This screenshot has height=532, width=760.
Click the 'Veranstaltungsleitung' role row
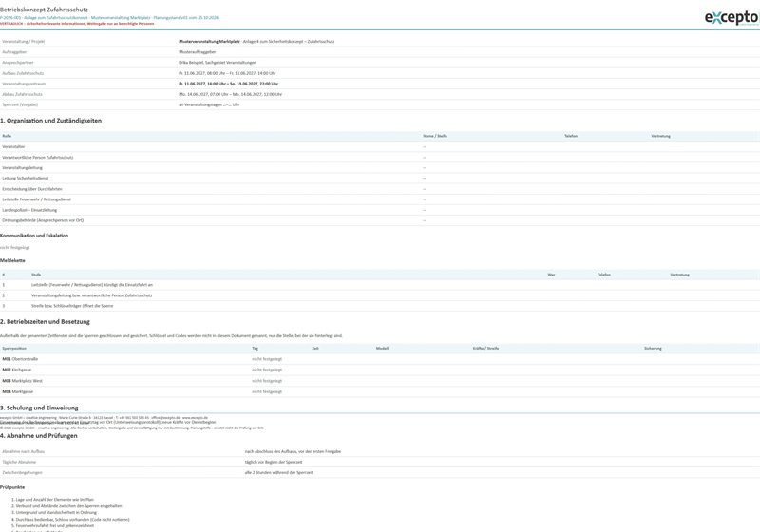[380, 167]
